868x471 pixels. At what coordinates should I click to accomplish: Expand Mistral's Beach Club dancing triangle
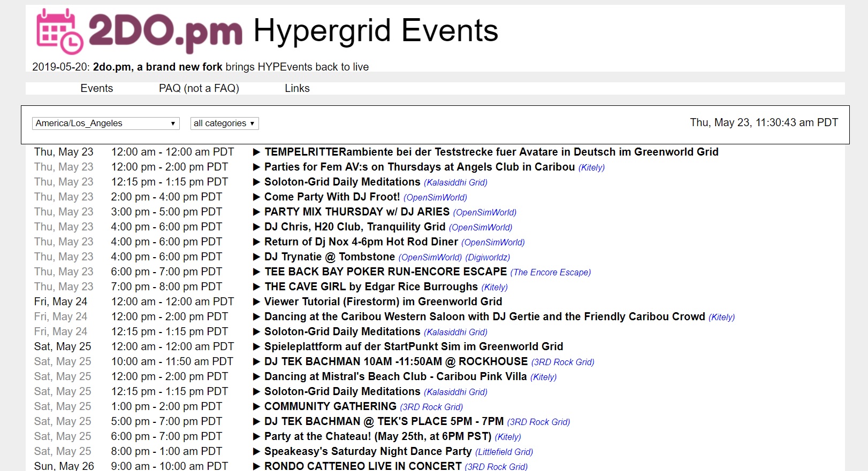click(256, 377)
